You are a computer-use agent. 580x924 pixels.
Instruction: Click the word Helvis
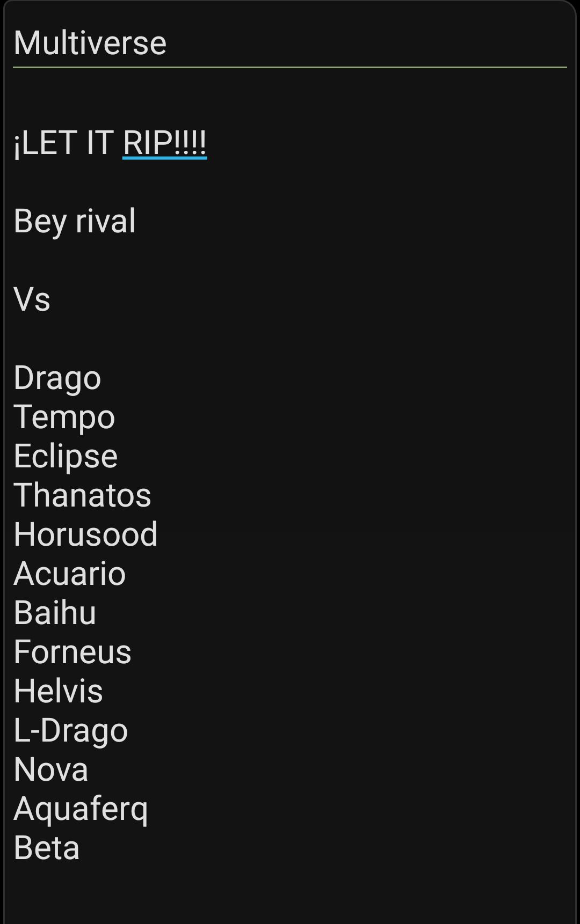[x=58, y=691]
